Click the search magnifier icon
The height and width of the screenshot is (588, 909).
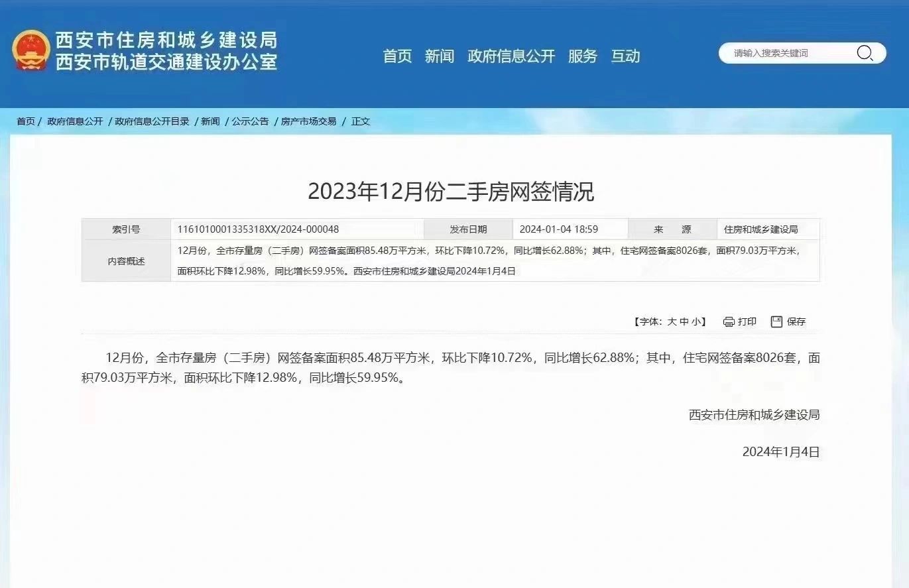coord(865,53)
